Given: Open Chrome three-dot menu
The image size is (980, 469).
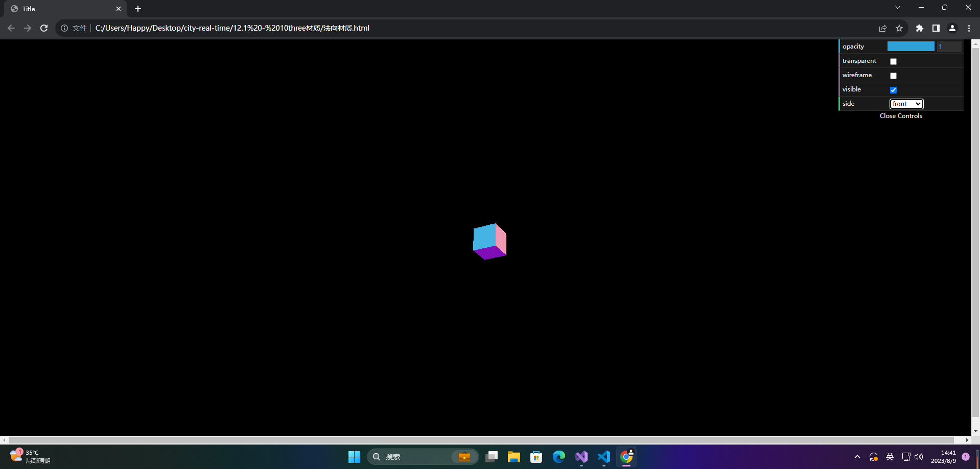Looking at the screenshot, I should pos(969,28).
